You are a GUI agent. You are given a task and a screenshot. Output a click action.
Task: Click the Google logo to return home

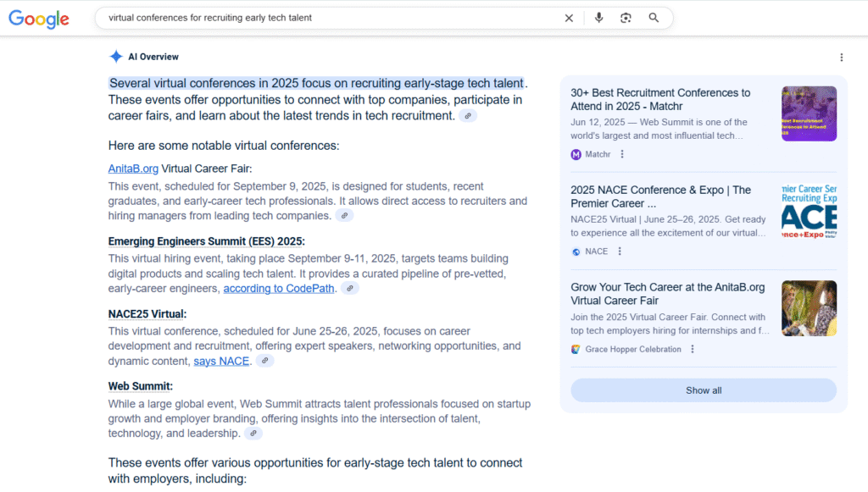[39, 18]
